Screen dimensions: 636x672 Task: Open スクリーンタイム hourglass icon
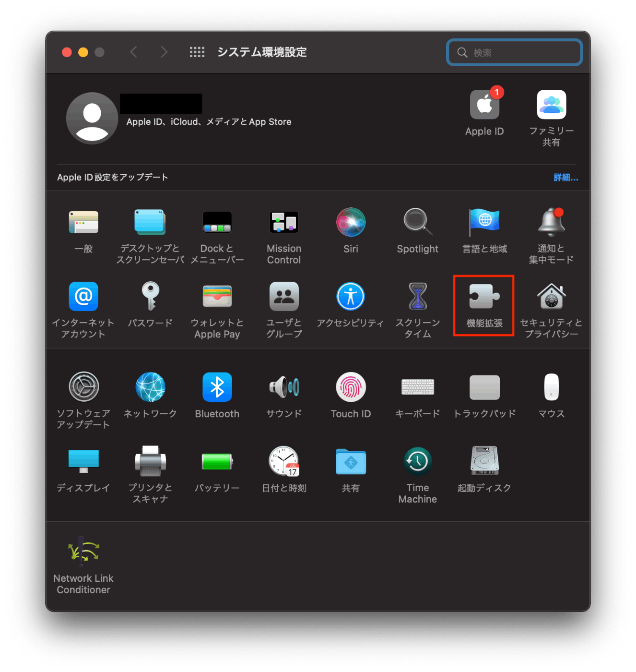pos(418,296)
